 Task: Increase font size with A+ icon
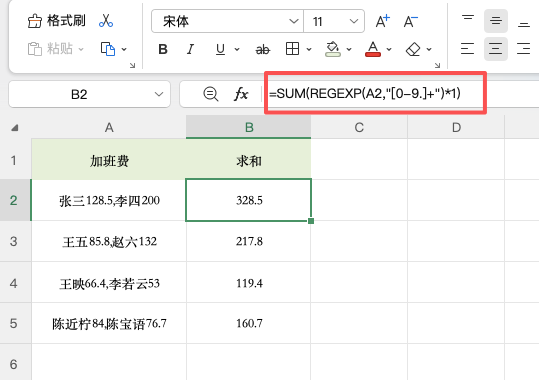(383, 21)
